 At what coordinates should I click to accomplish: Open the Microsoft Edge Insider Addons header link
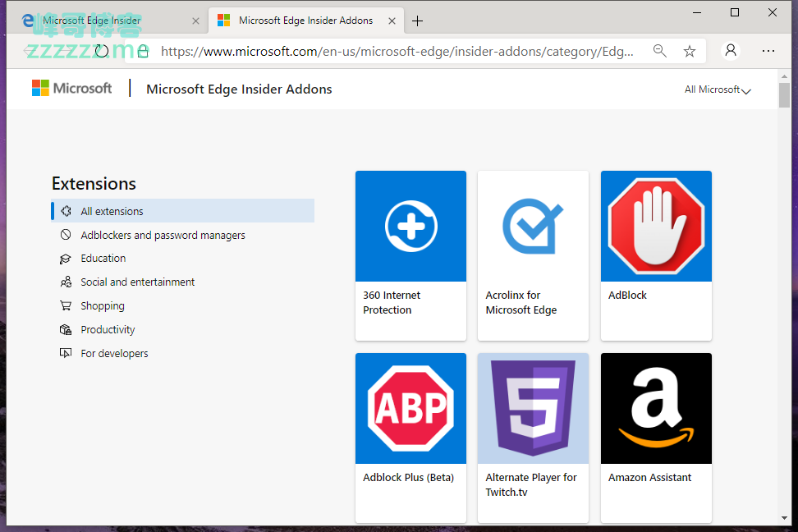pyautogui.click(x=239, y=89)
